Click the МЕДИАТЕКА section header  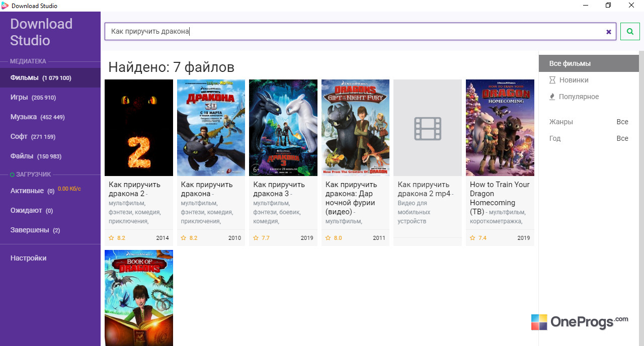tap(28, 61)
